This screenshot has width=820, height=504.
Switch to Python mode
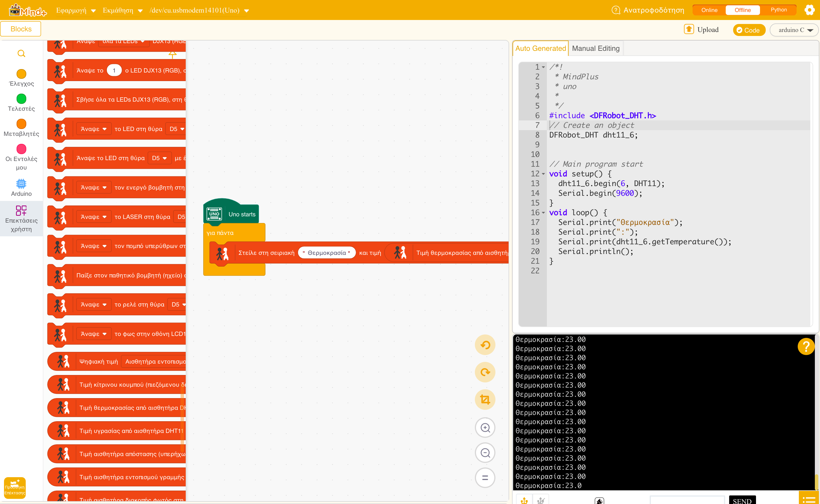click(x=779, y=10)
